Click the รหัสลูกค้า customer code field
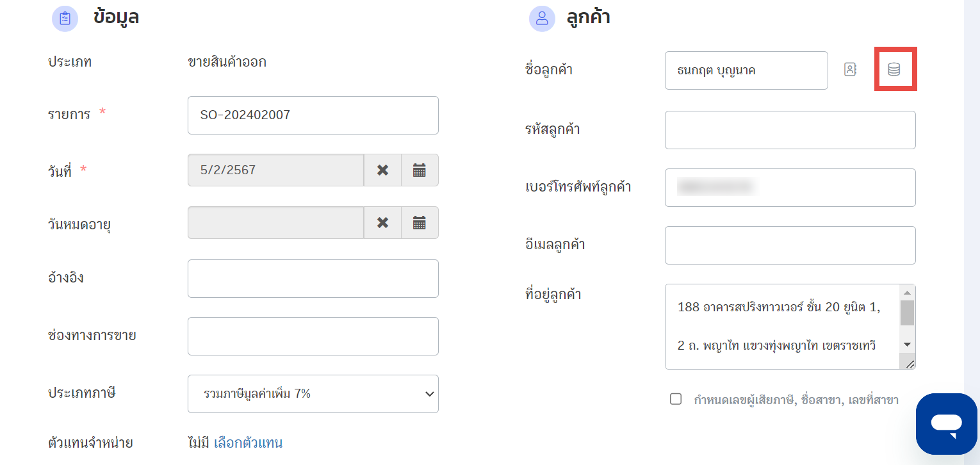 coord(790,130)
